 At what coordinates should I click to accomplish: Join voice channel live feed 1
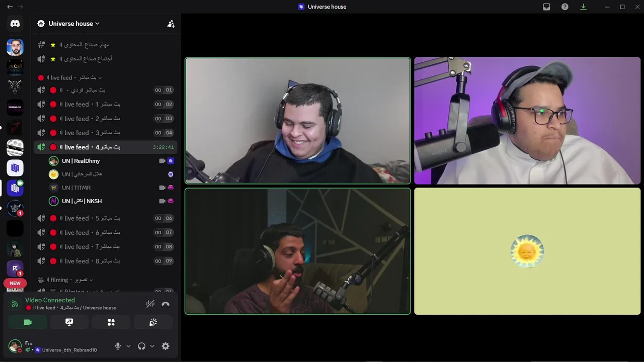[106, 104]
